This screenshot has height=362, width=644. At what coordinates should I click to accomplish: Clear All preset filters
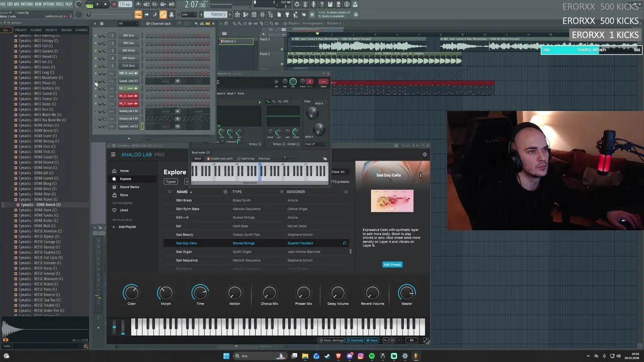338,172
